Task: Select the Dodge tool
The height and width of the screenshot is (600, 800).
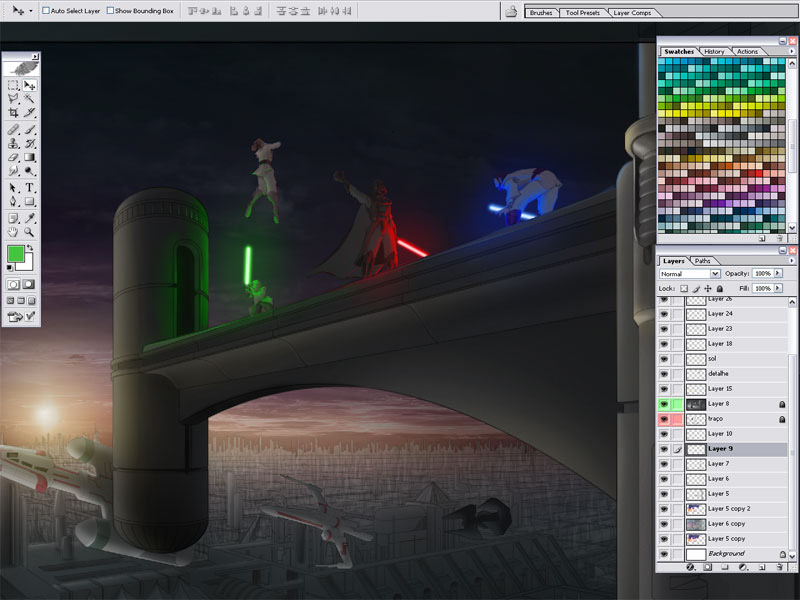Action: (x=30, y=171)
